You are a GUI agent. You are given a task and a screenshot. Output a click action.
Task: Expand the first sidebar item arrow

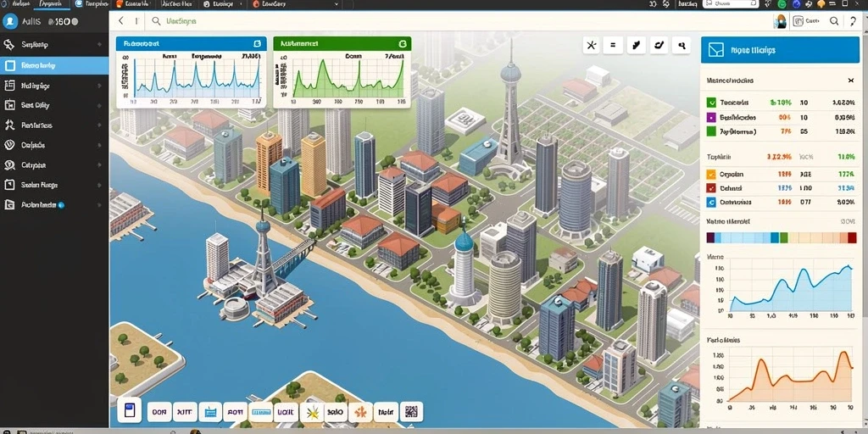click(100, 45)
